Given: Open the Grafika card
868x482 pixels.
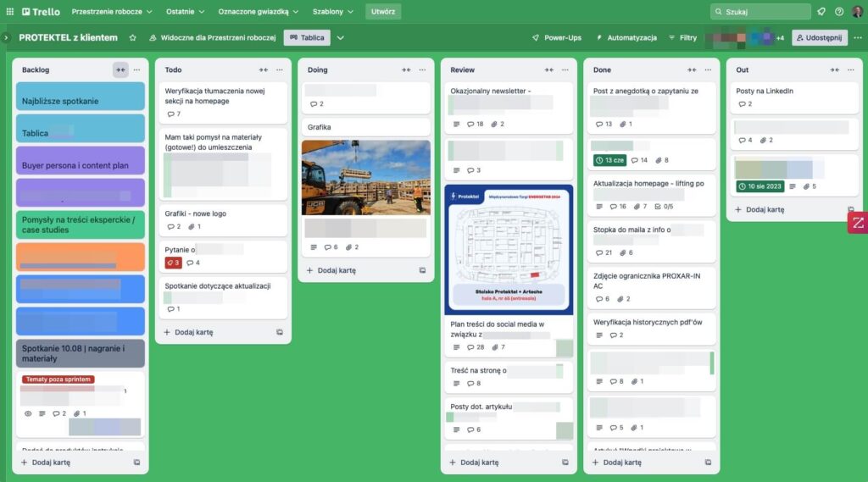Looking at the screenshot, I should coord(366,127).
